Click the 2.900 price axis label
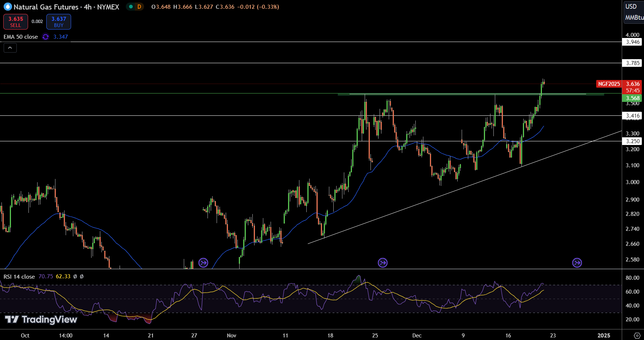Screen dimensions: 644x340 (x=632, y=200)
